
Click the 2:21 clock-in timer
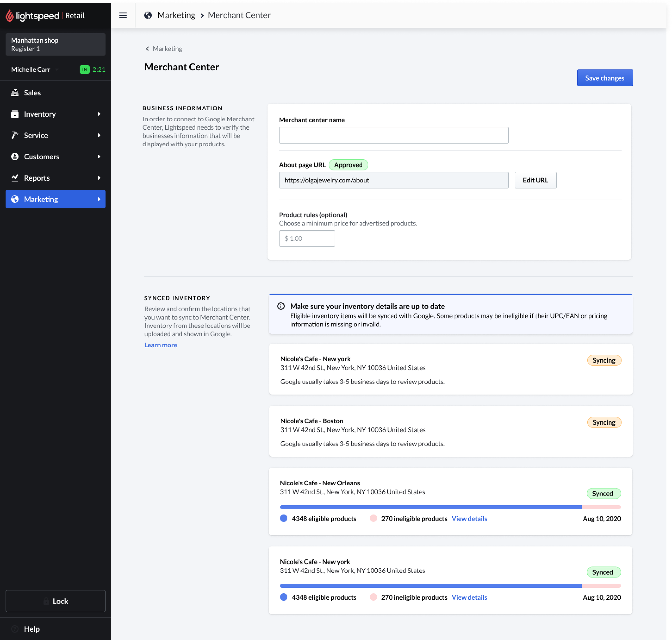click(x=99, y=70)
